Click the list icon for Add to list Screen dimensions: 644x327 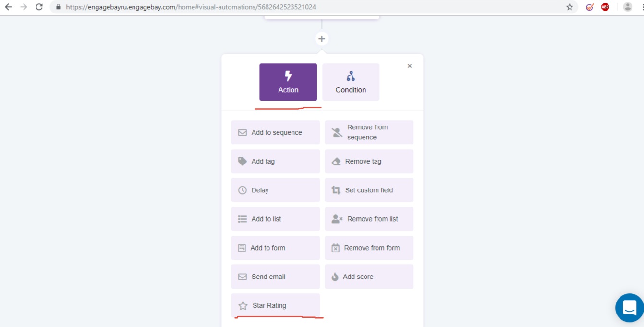coord(243,219)
